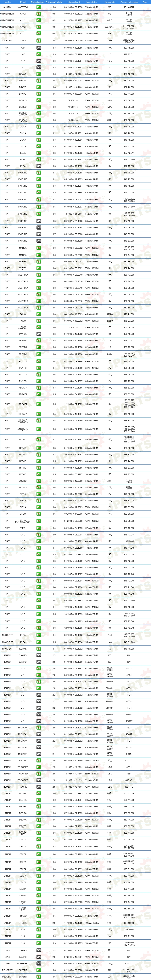Click the Nadwozie column header
This screenshot has width=151, height=980.
pos(109,2)
